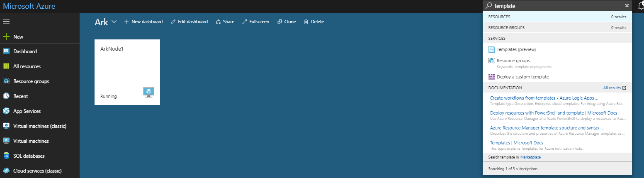Click the Dashboard sidebar icon

pyautogui.click(x=6, y=51)
